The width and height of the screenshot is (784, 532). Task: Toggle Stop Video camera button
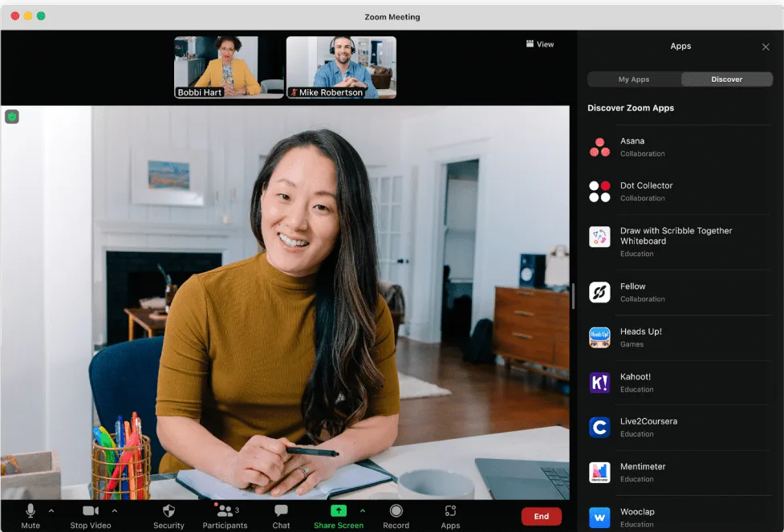(x=91, y=516)
